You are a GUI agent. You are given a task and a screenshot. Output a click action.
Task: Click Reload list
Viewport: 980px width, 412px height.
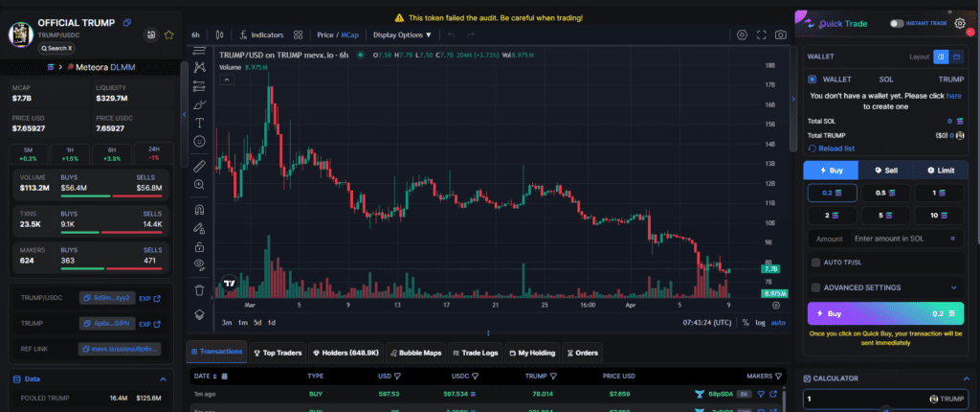pyautogui.click(x=832, y=149)
